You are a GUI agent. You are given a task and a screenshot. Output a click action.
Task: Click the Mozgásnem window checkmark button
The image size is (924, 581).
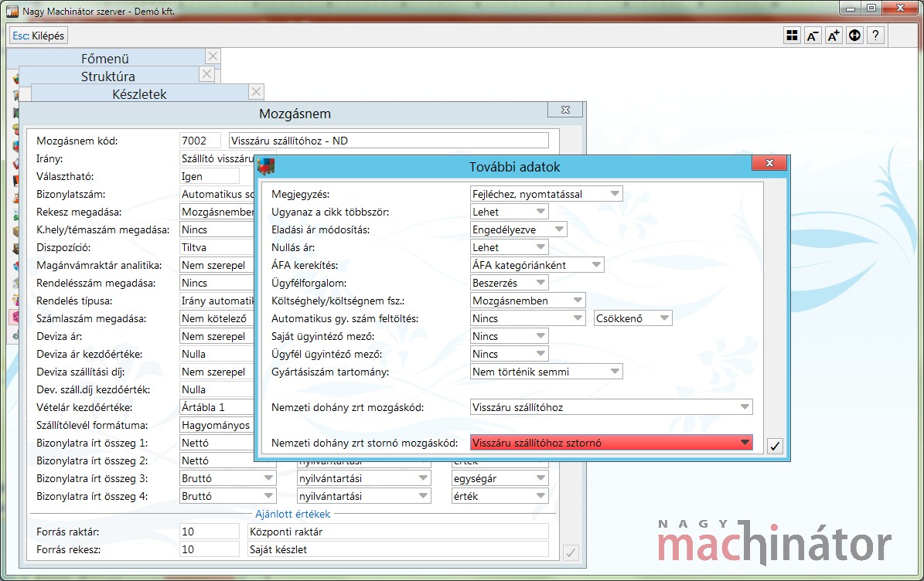pyautogui.click(x=571, y=552)
